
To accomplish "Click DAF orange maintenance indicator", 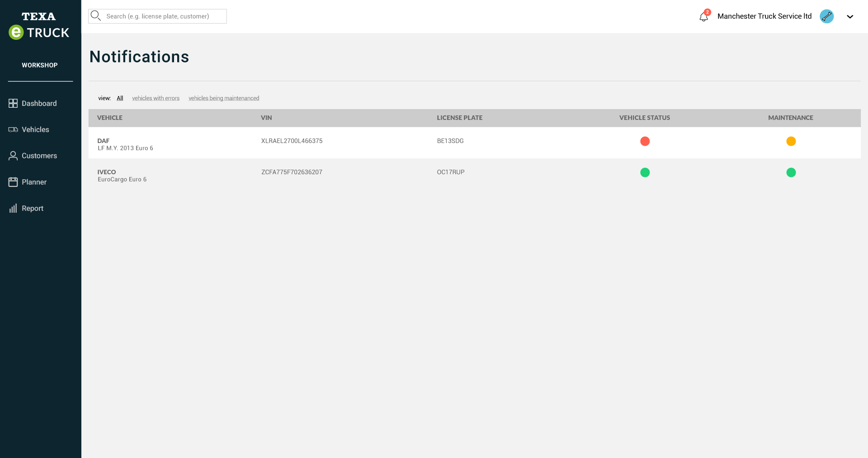I will pos(791,141).
